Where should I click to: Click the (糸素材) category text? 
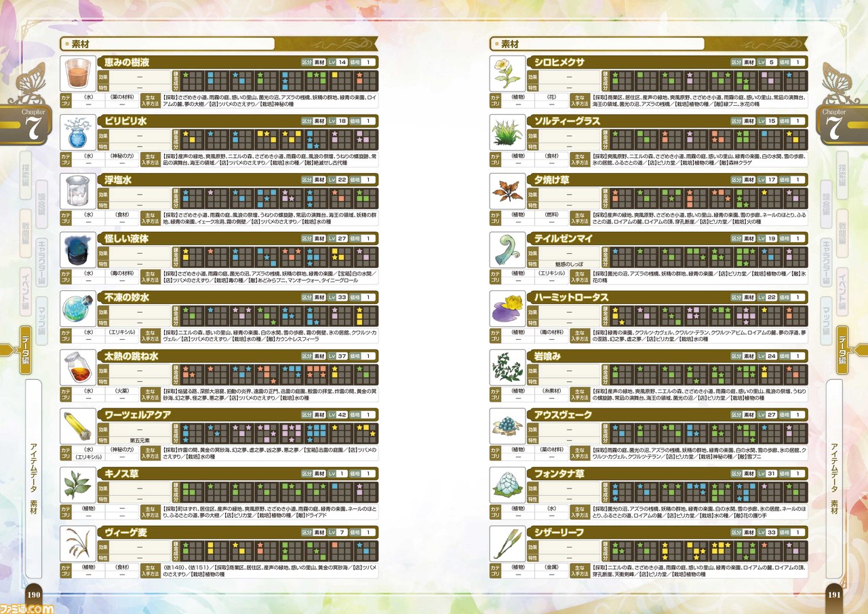[551, 390]
